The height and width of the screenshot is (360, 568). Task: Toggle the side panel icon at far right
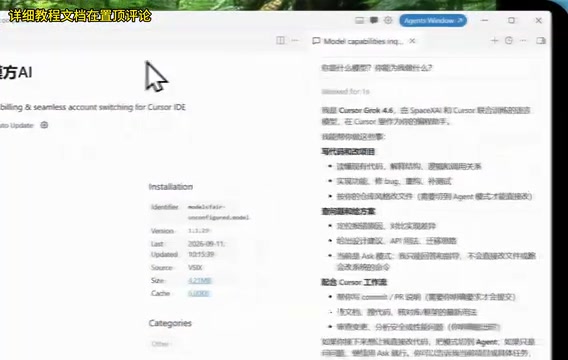coord(541,41)
